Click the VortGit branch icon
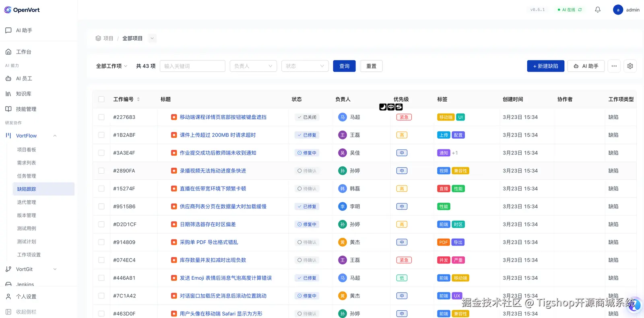This screenshot has height=318, width=644. click(8, 269)
